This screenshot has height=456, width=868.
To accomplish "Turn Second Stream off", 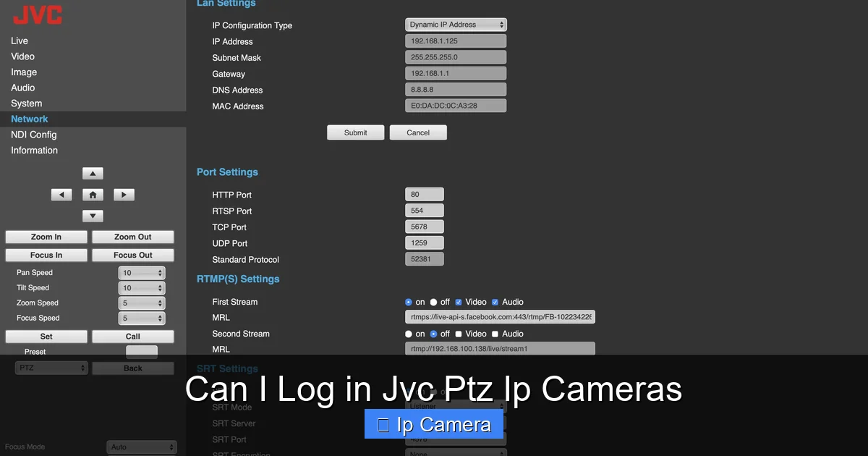I will tap(434, 334).
